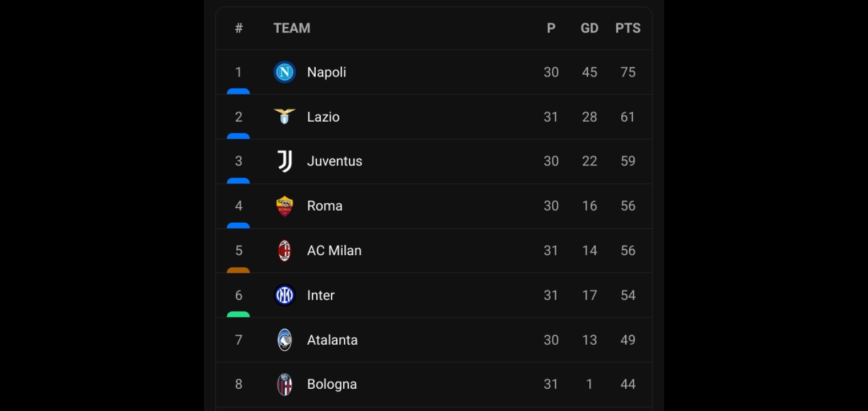Select the PTS column header
The width and height of the screenshot is (868, 411).
point(628,28)
